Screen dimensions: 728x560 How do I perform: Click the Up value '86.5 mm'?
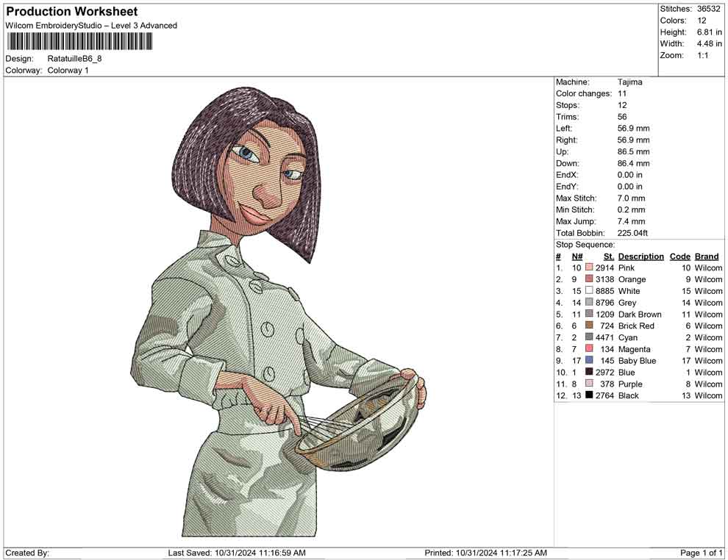[633, 151]
